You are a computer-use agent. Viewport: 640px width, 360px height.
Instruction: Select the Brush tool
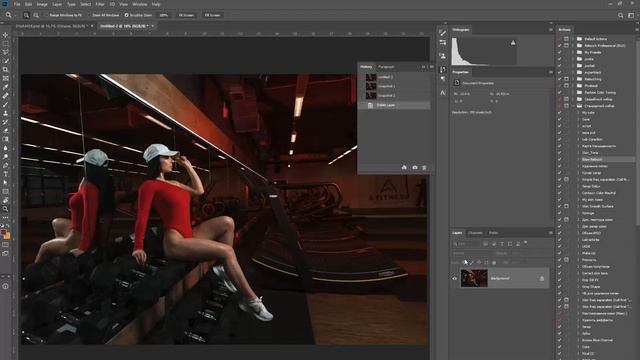[x=5, y=104]
